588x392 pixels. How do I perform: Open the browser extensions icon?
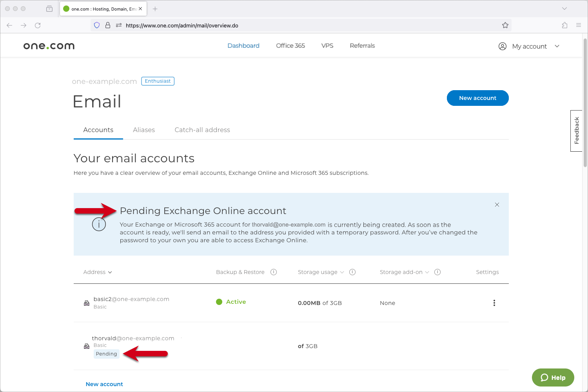tap(564, 25)
